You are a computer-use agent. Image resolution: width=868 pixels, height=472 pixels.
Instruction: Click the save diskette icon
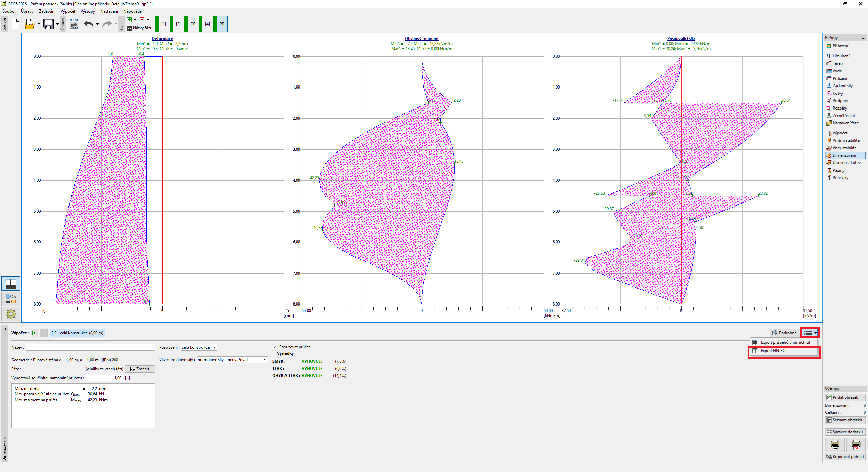(x=48, y=24)
